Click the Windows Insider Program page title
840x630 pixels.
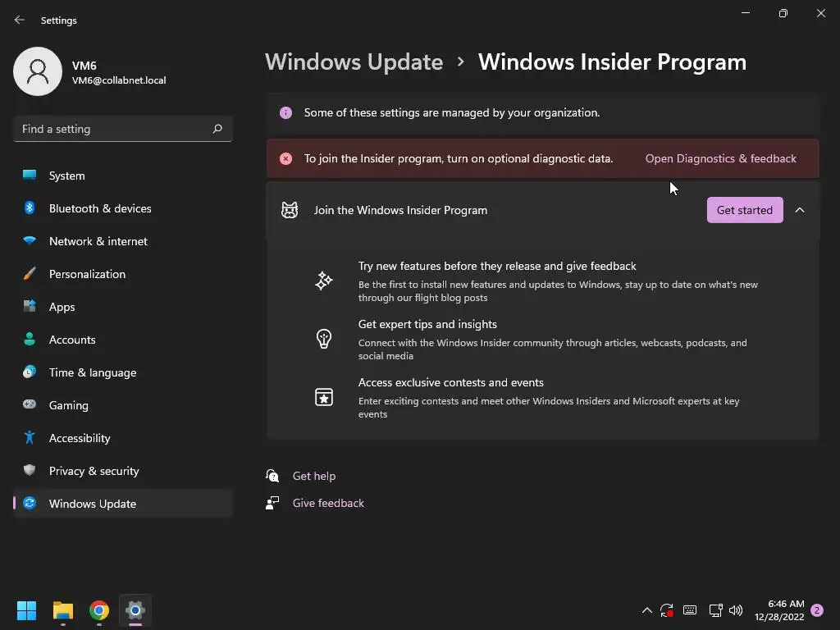click(x=612, y=62)
